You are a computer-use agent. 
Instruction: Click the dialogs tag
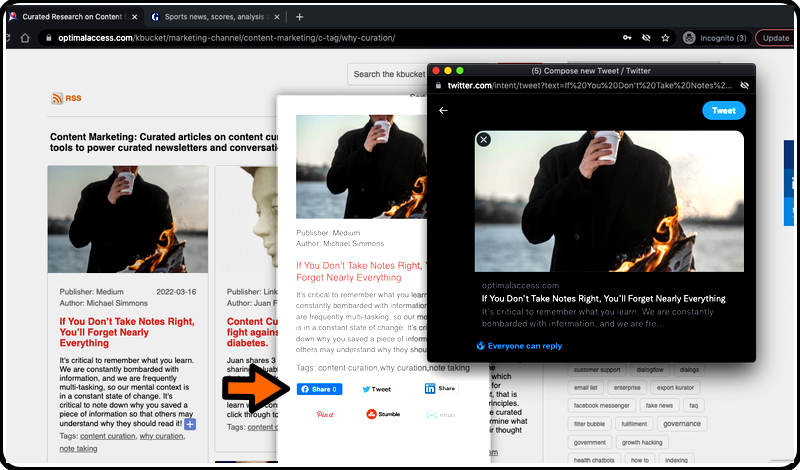tap(689, 369)
